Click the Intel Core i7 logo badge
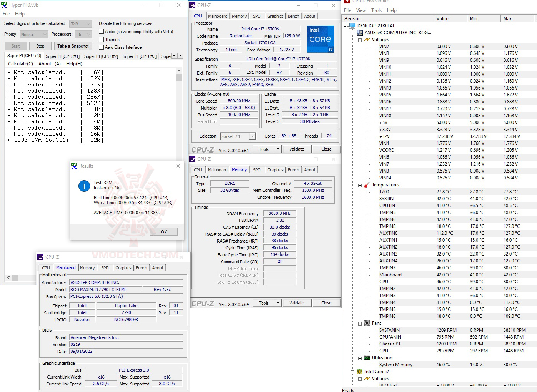Viewport: 537px width, 392px height. (320, 39)
